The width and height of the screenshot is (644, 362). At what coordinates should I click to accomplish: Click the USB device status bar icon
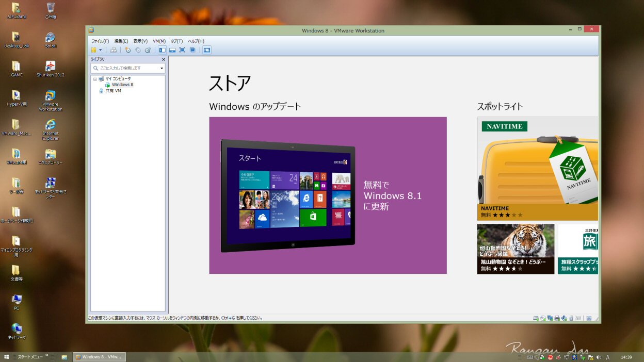(571, 318)
